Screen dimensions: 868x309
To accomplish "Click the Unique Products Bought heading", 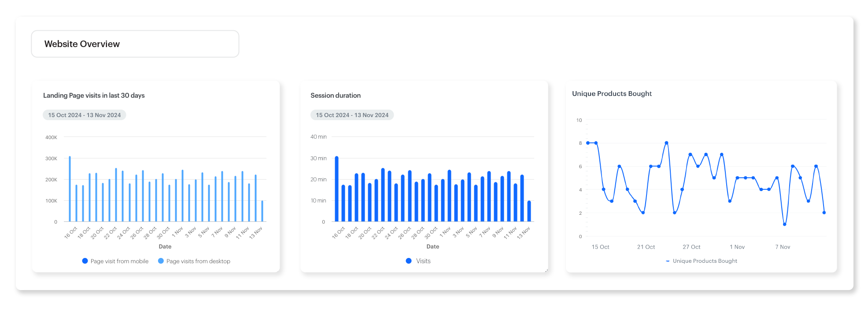I will tap(612, 94).
